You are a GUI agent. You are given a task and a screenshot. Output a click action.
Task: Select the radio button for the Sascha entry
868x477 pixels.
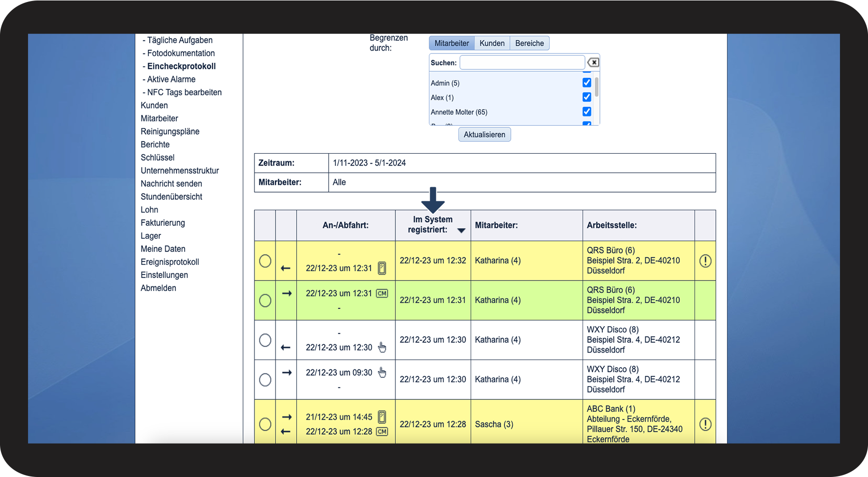265,424
